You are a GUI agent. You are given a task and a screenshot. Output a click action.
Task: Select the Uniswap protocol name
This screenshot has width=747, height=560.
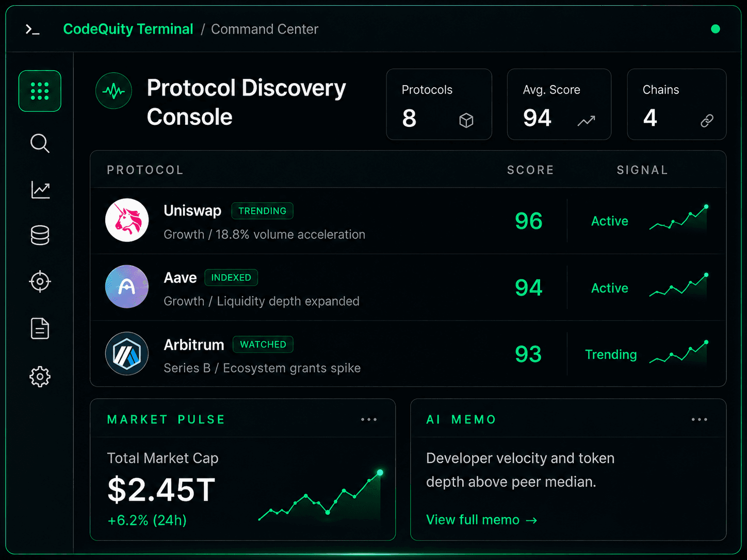(x=192, y=211)
